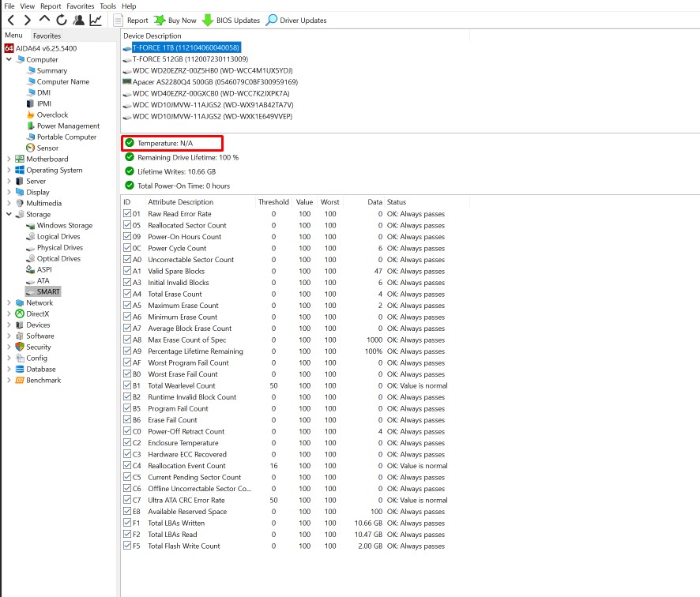Click the Buy Now button label
700x597 pixels.
pos(183,21)
